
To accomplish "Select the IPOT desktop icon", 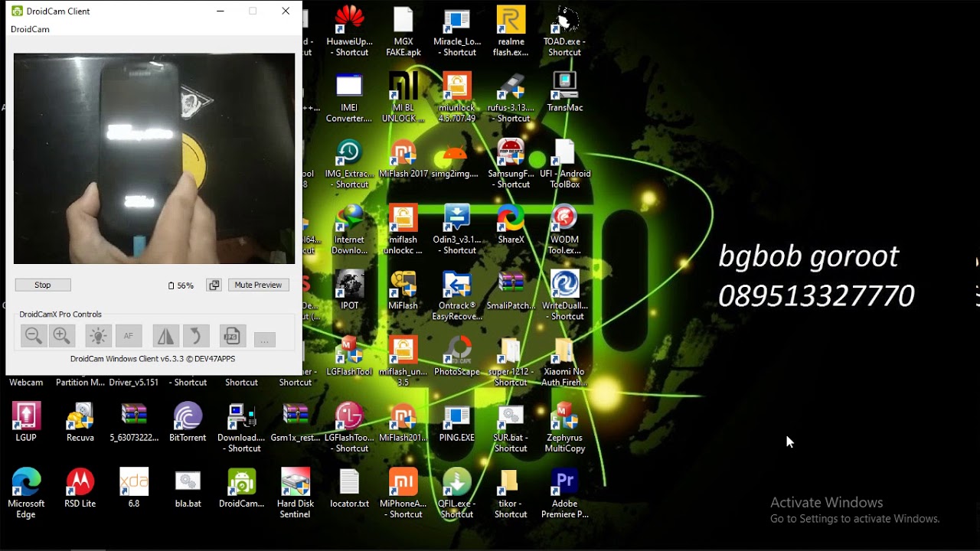I will [x=350, y=290].
